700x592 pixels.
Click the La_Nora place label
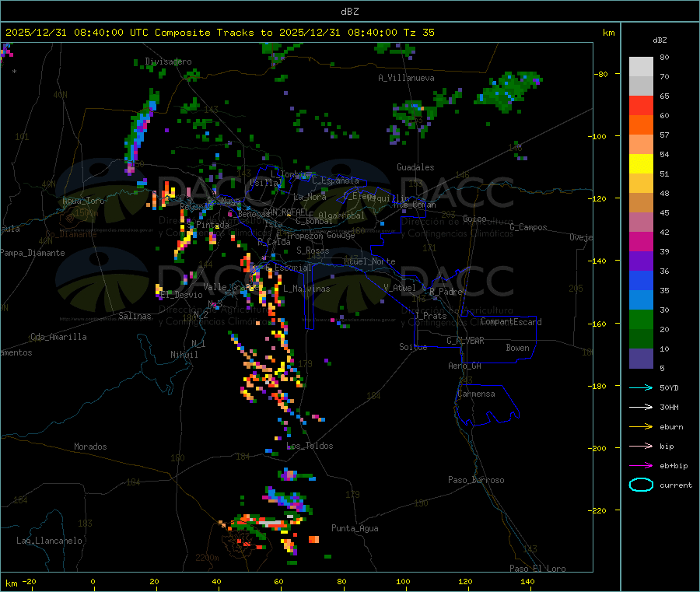click(x=310, y=197)
